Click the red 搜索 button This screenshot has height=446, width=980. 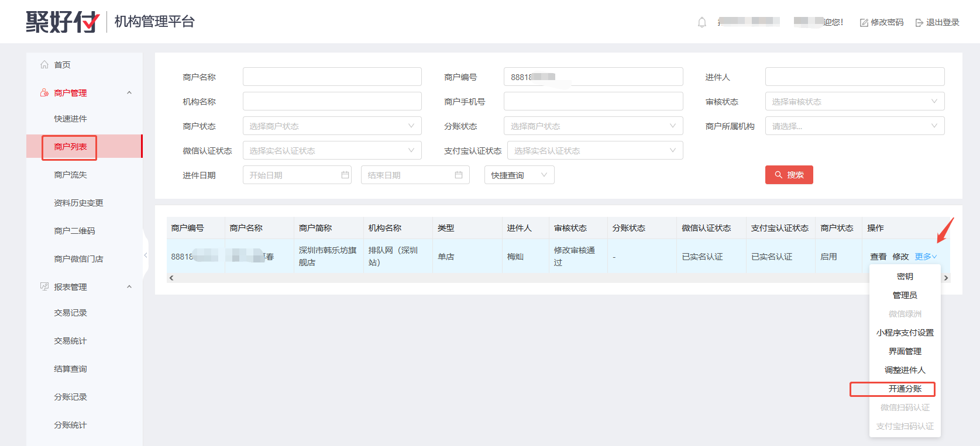(789, 175)
